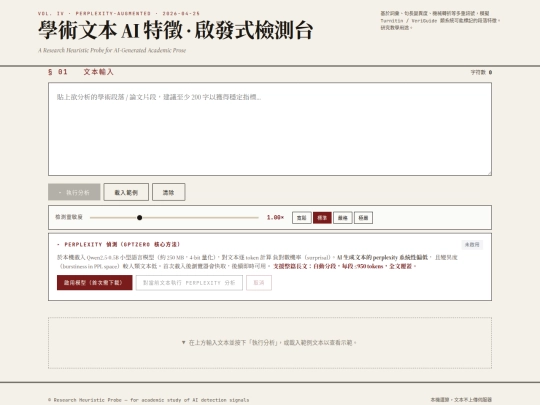Viewport: 540px width, 405px height.
Task: Click the 字符數 0 character counter
Action: tap(481, 72)
